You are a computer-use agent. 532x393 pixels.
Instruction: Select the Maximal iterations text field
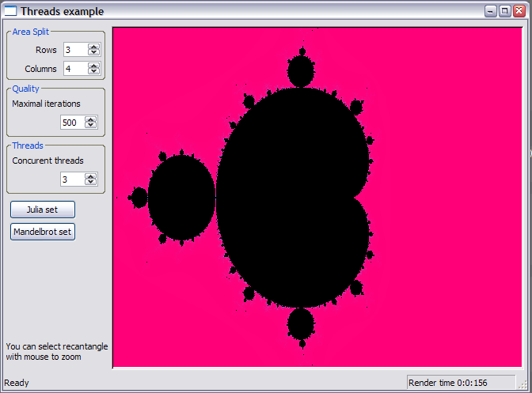click(72, 123)
